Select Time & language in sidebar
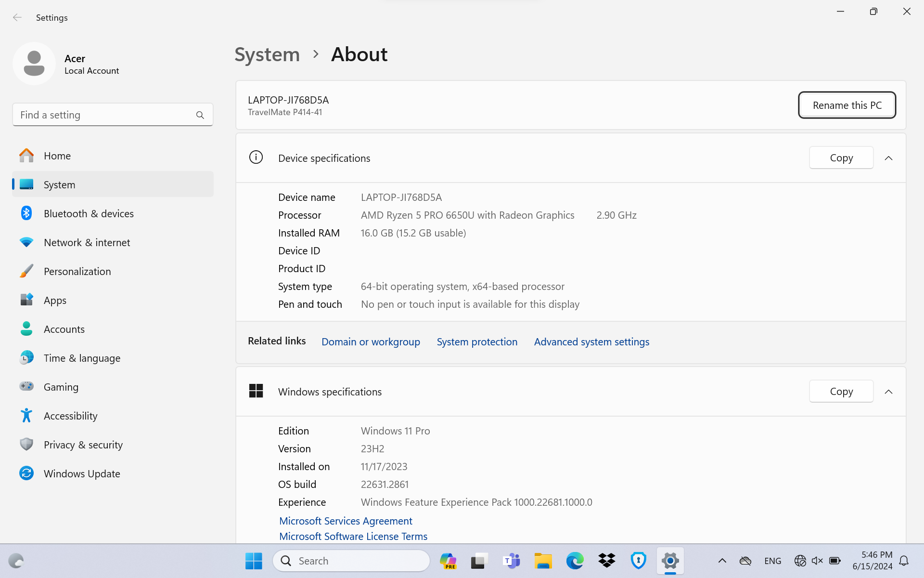The height and width of the screenshot is (578, 924). (x=82, y=358)
